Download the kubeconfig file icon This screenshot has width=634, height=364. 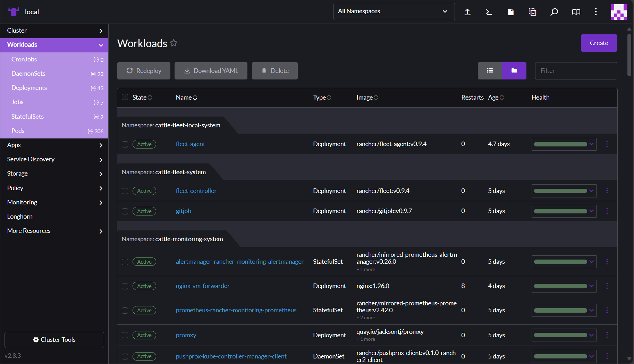point(510,11)
